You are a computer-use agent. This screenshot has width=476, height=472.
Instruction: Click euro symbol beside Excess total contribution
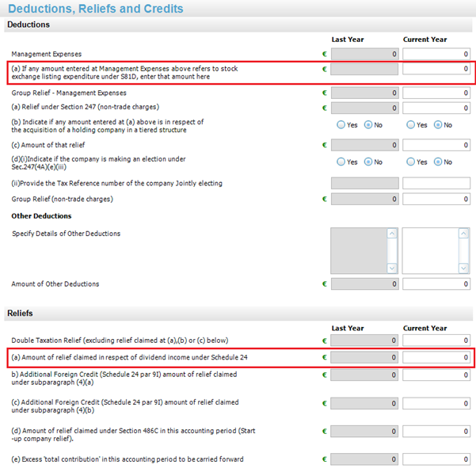(x=325, y=459)
